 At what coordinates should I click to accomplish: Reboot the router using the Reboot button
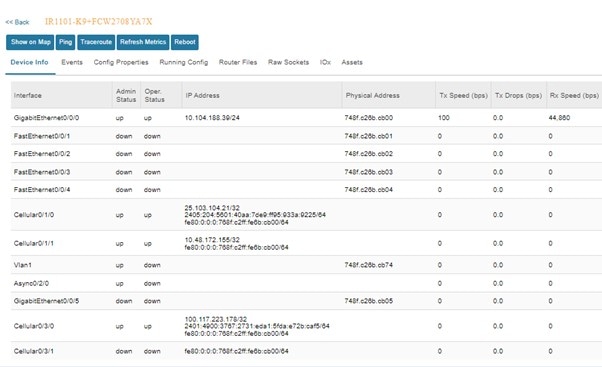coord(185,42)
